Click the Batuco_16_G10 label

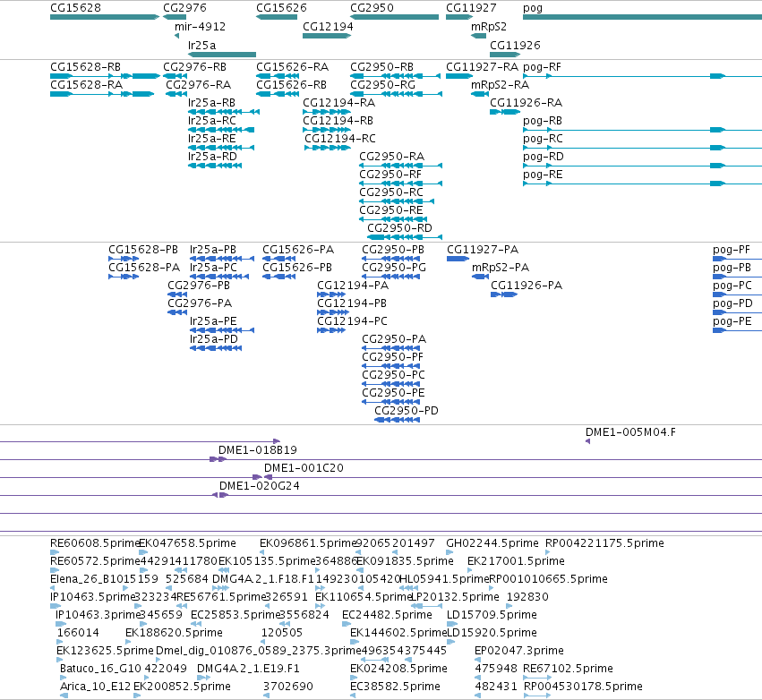click(100, 669)
